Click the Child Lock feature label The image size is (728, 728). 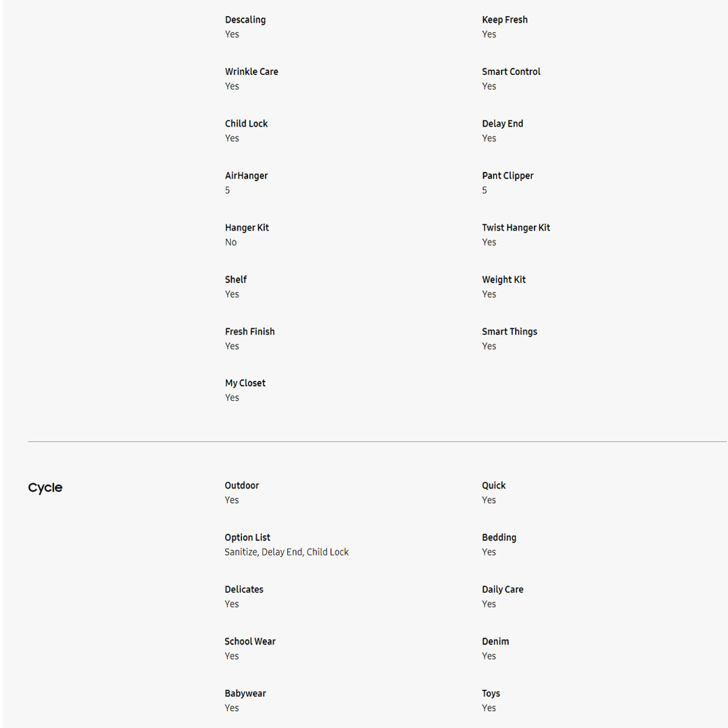click(246, 123)
